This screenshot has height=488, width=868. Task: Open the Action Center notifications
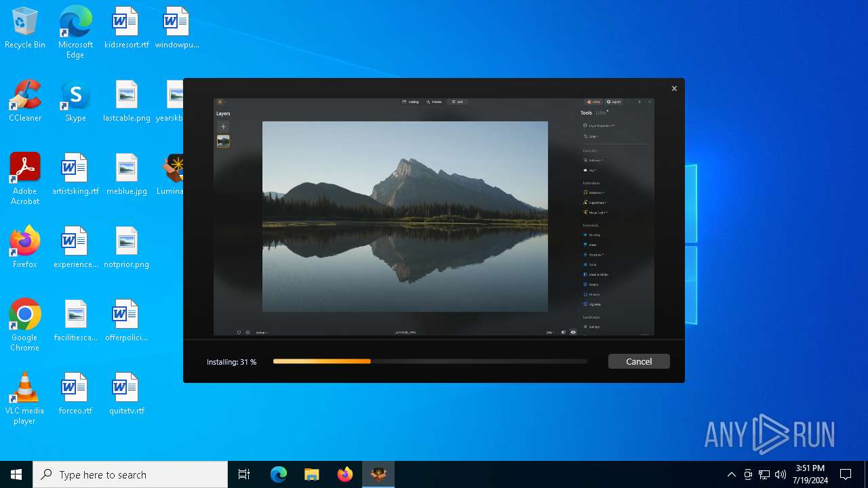(x=846, y=474)
